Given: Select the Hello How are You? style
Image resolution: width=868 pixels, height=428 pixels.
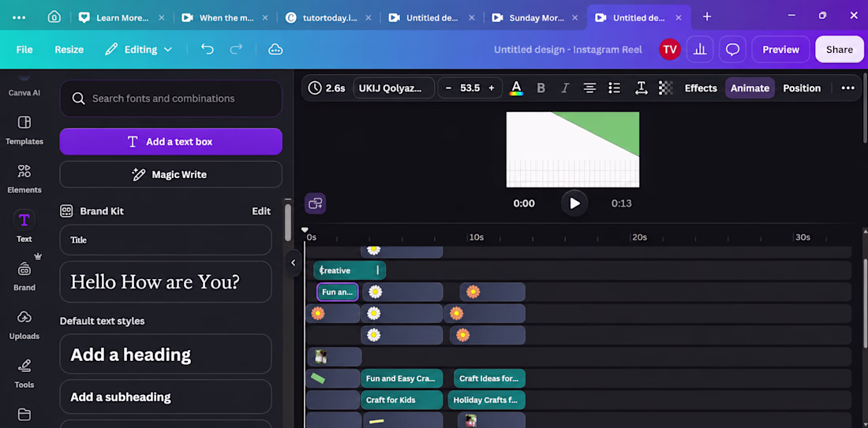Looking at the screenshot, I should (x=166, y=282).
